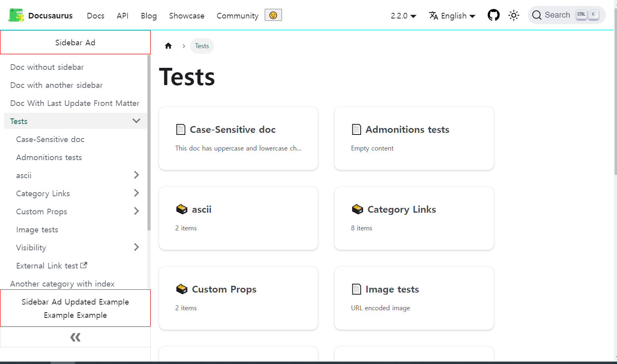
Task: Open the English language dropdown
Action: click(x=452, y=16)
